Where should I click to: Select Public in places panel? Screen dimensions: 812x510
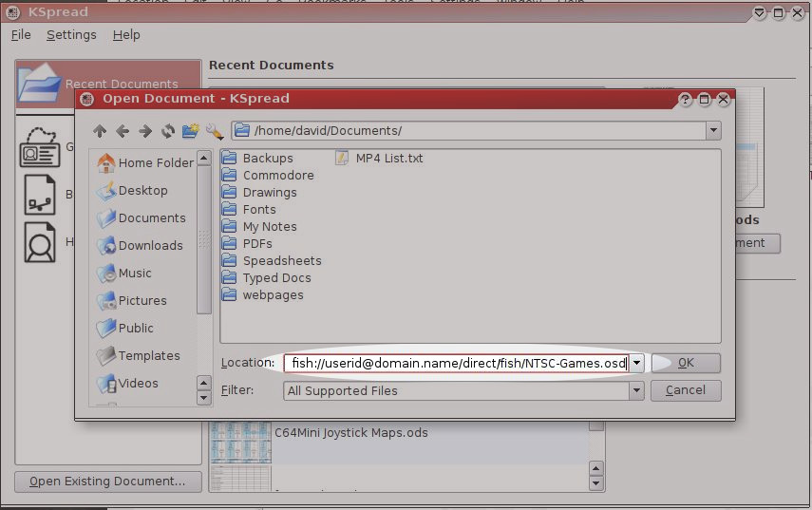125,328
